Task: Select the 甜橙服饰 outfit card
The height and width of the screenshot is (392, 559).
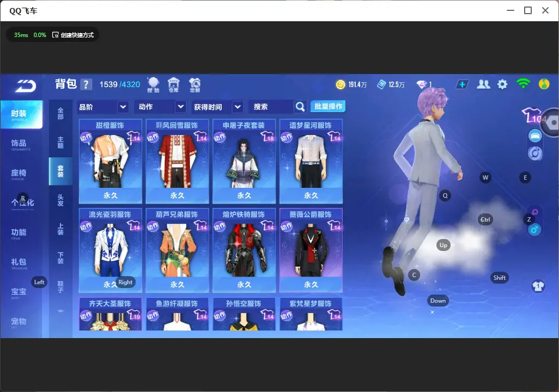Action: point(111,162)
